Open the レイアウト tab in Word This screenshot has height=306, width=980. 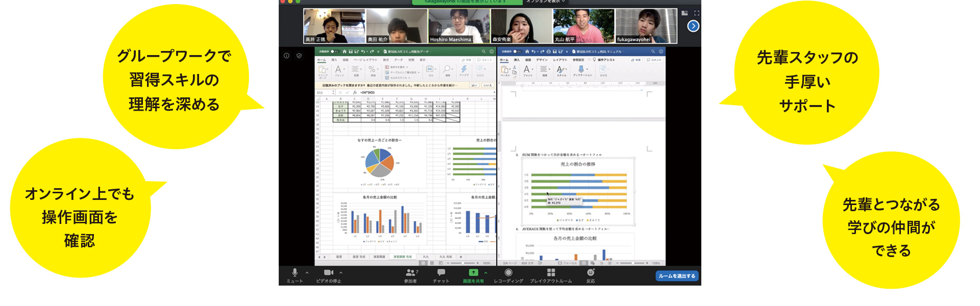(560, 60)
